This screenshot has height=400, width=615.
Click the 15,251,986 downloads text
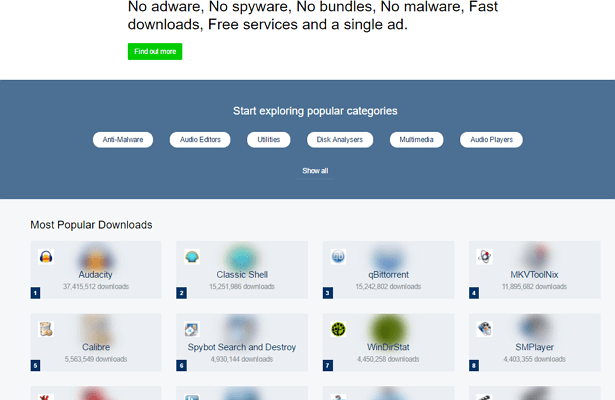[x=242, y=287]
